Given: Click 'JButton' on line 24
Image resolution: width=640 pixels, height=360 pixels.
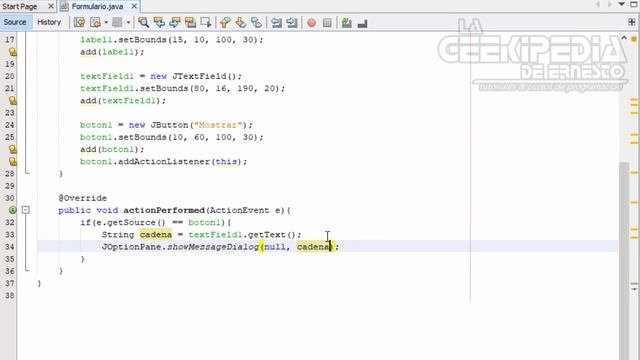Looking at the screenshot, I should (x=169, y=125).
